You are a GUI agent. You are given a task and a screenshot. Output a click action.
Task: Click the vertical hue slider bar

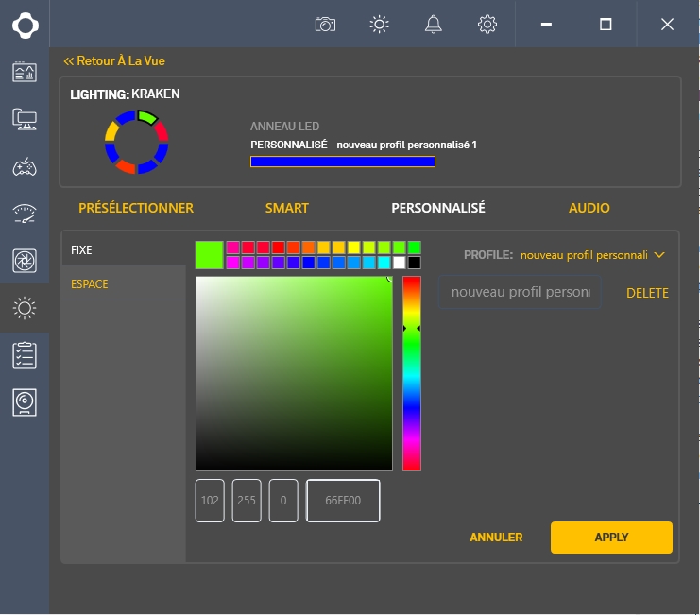412,373
